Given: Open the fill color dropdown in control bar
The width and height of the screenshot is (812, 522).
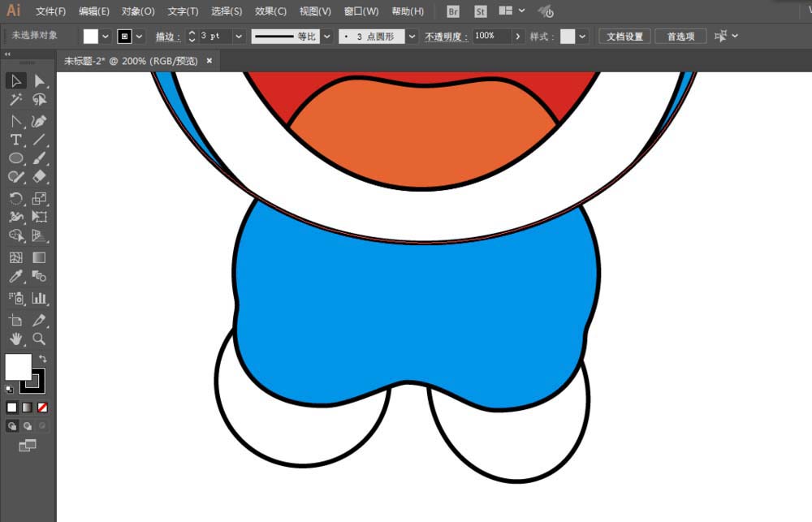Looking at the screenshot, I should [x=106, y=37].
